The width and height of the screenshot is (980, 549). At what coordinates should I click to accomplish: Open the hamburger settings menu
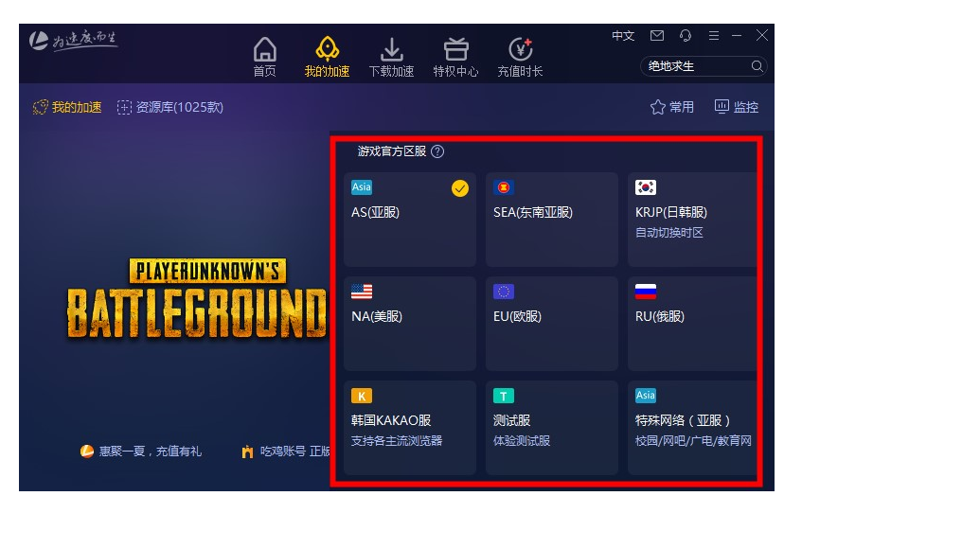pyautogui.click(x=714, y=35)
